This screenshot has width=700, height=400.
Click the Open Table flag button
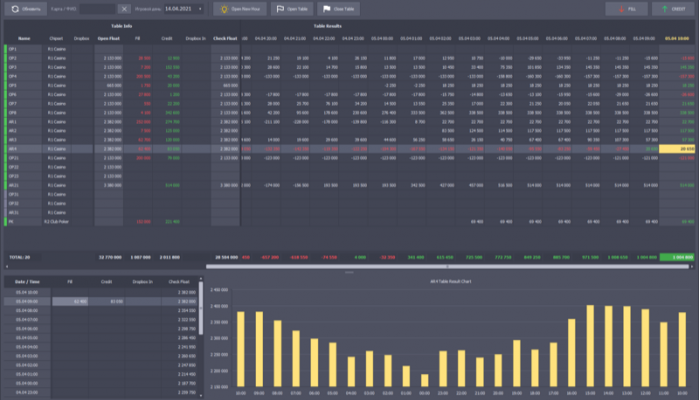[290, 8]
